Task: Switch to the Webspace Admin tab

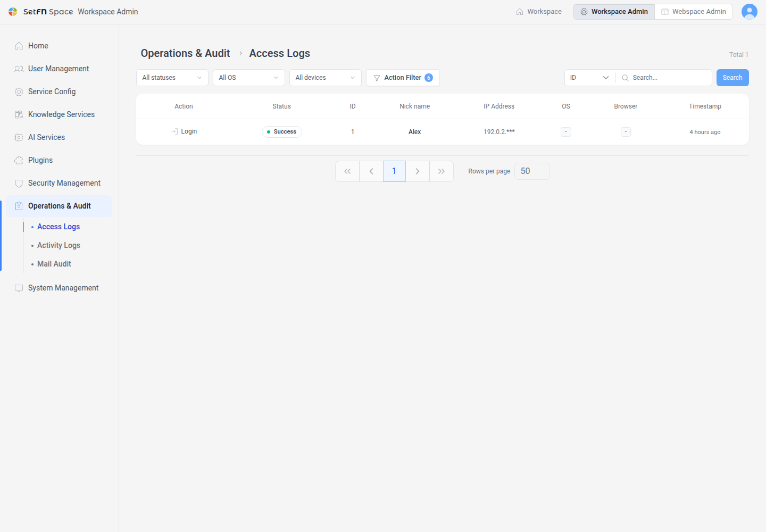Action: click(x=694, y=12)
